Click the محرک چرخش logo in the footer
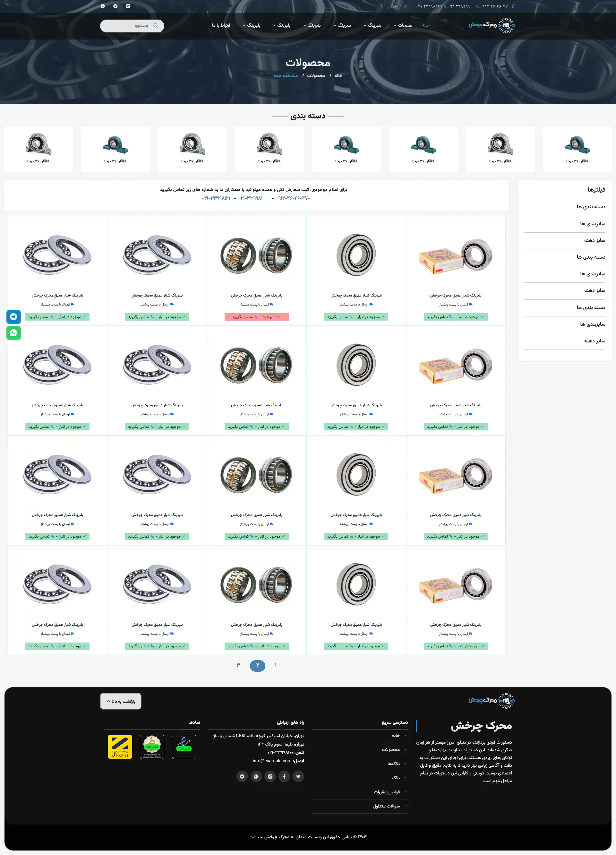 click(x=492, y=700)
